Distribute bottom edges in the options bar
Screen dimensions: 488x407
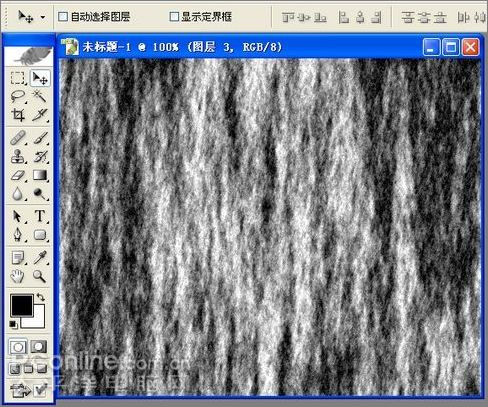440,17
